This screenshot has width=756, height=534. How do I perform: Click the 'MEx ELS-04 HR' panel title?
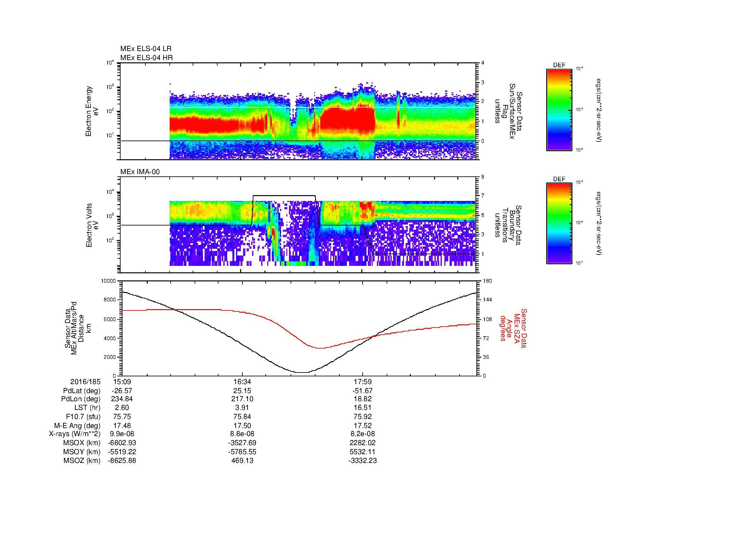pos(146,58)
